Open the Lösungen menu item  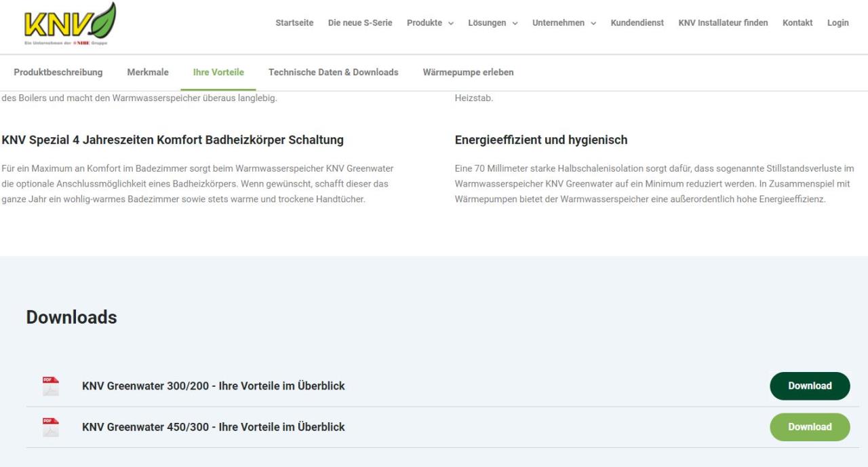click(x=487, y=22)
